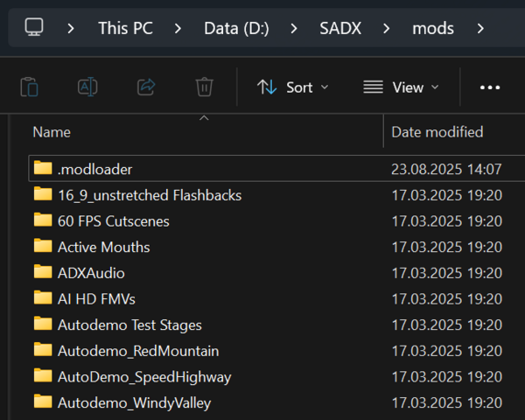
Task: Click the Paste toolbar icon
Action: [x=29, y=87]
